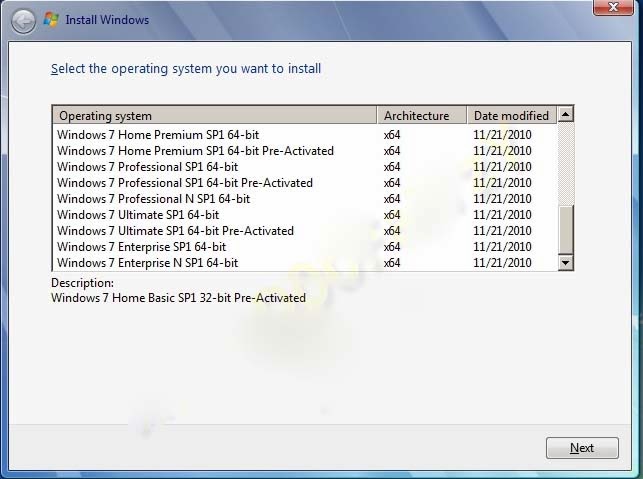This screenshot has height=479, width=643.
Task: Click the list scroll down arrow
Action: 565,262
